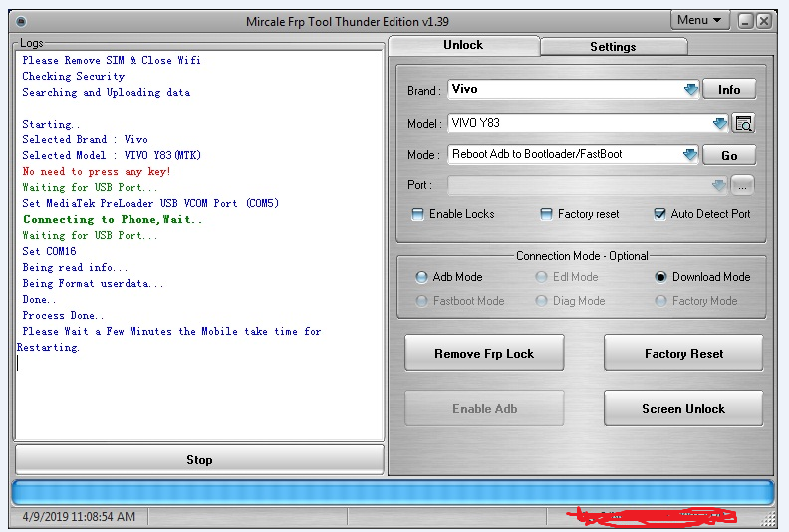Click log line 'Selected Brand : Vivo'

[85, 139]
